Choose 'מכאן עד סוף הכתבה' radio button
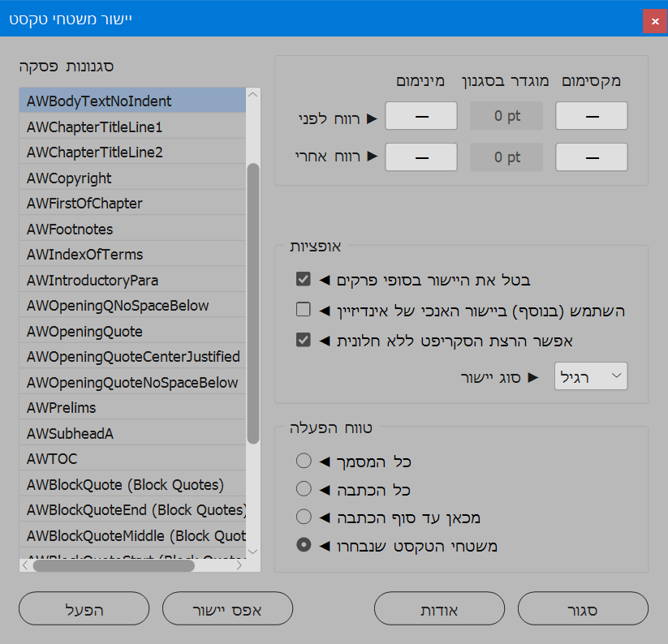The height and width of the screenshot is (644, 668). pyautogui.click(x=304, y=517)
